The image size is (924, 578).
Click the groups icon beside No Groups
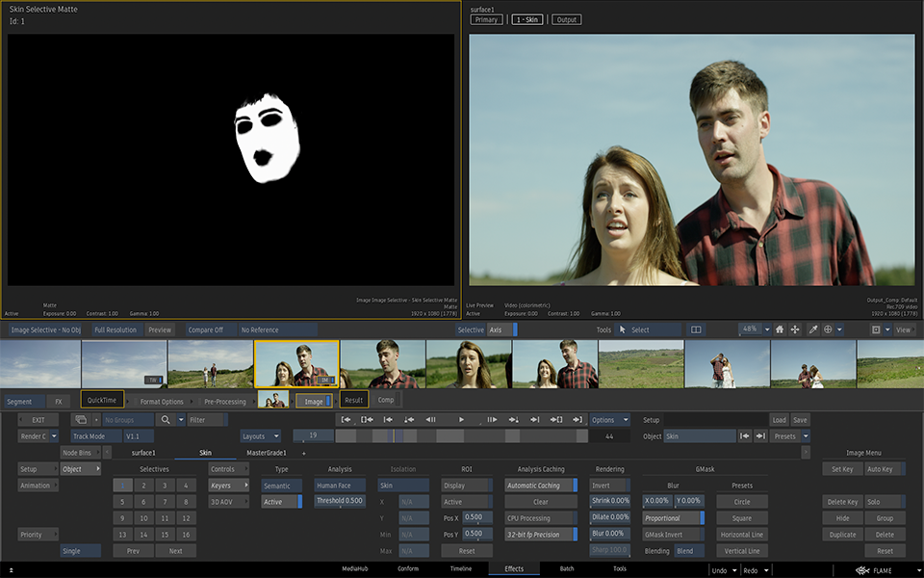coord(81,420)
